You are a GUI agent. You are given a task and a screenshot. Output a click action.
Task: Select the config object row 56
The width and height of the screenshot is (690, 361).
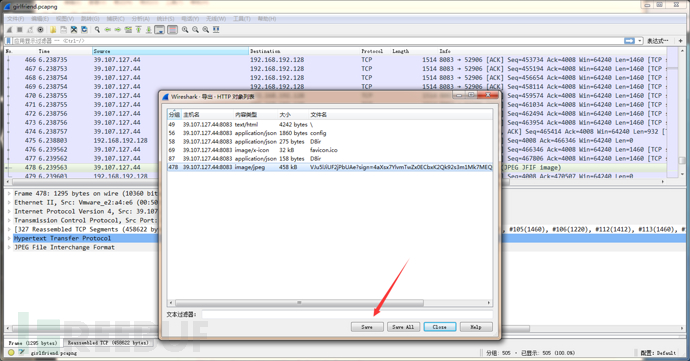[330, 133]
